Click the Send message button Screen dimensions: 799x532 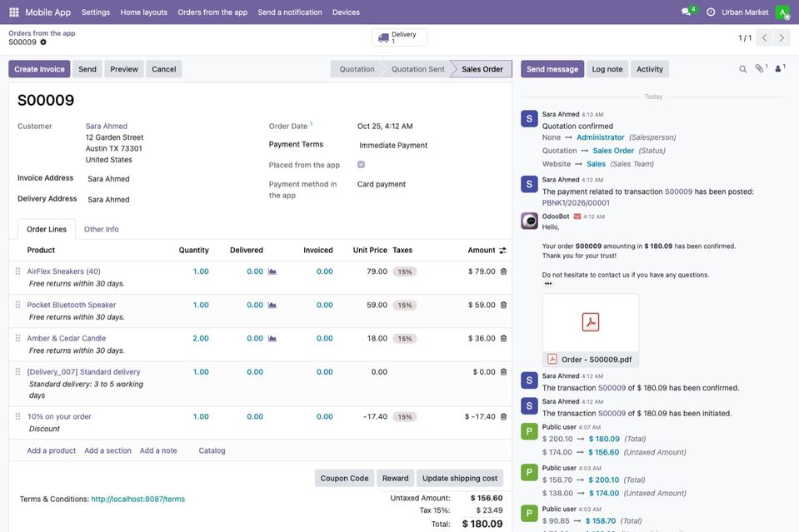tap(552, 69)
